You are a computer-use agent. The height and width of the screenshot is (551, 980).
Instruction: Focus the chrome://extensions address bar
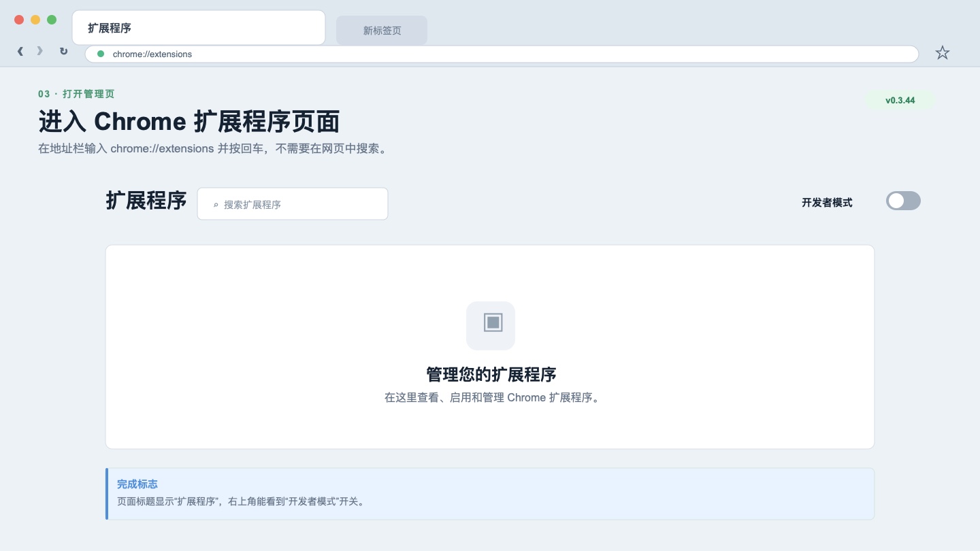502,54
